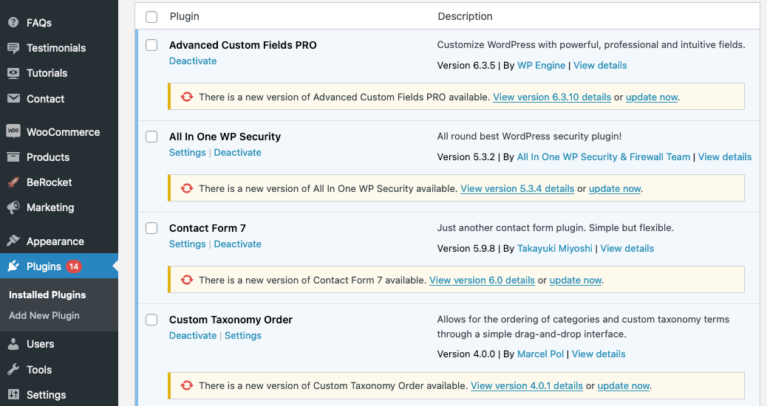Click the BeRocket rocket icon
This screenshot has height=406, width=767.
[x=13, y=183]
